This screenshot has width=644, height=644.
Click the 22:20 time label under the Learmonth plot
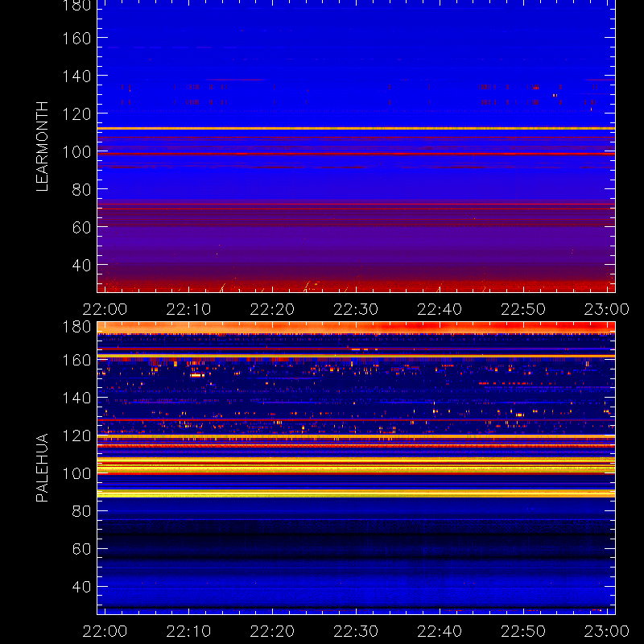pyautogui.click(x=272, y=309)
